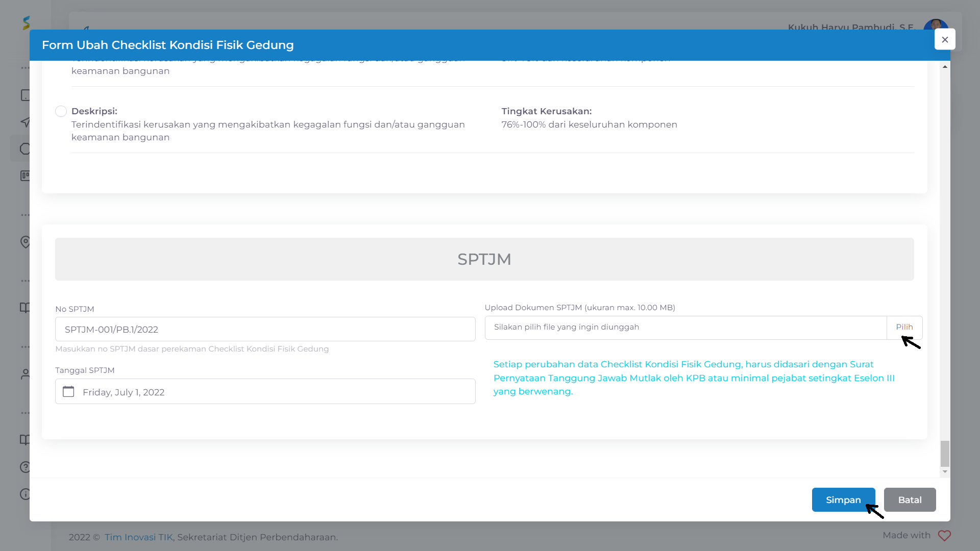Save the form with Simpan

click(843, 499)
